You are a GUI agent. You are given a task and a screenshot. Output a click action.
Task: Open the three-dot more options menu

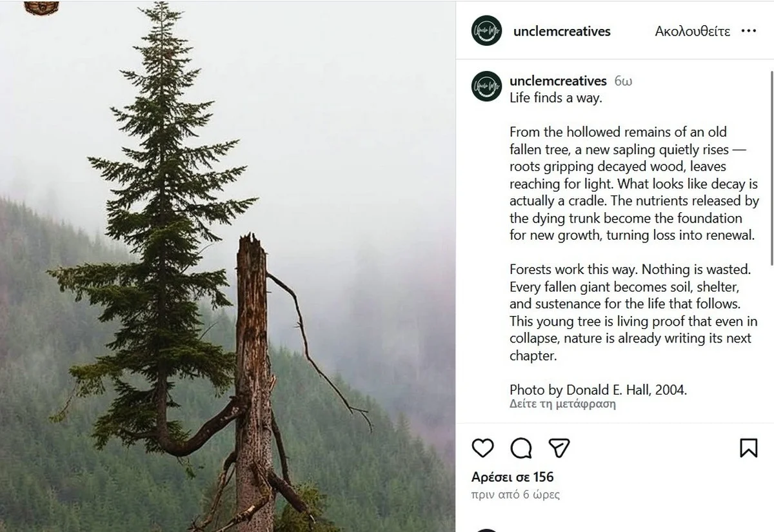click(x=748, y=31)
